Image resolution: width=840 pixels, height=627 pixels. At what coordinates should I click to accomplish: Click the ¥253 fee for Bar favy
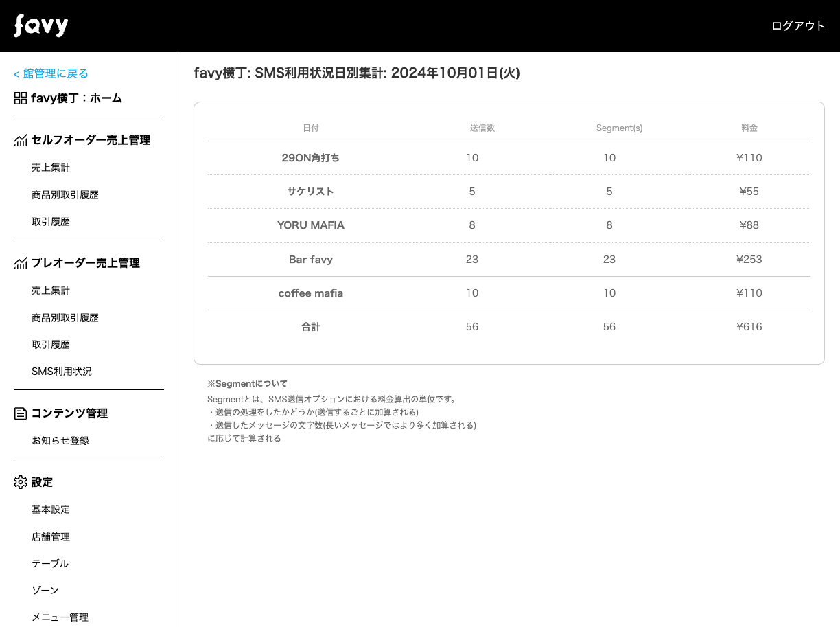click(749, 260)
